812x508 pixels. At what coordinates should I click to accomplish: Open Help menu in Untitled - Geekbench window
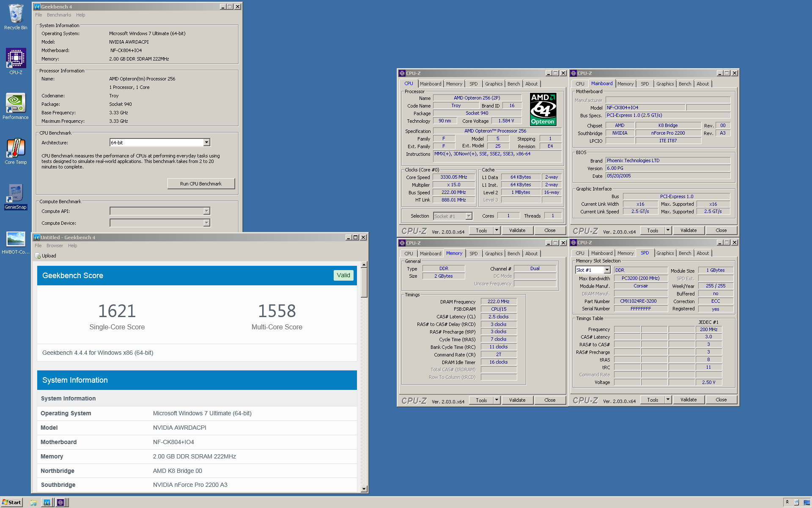tap(73, 246)
